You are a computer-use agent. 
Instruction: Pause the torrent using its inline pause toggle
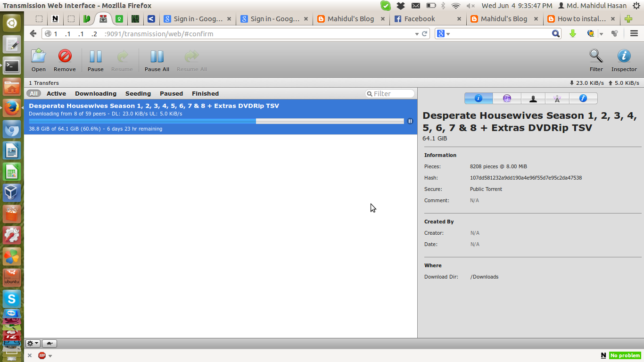coord(410,121)
